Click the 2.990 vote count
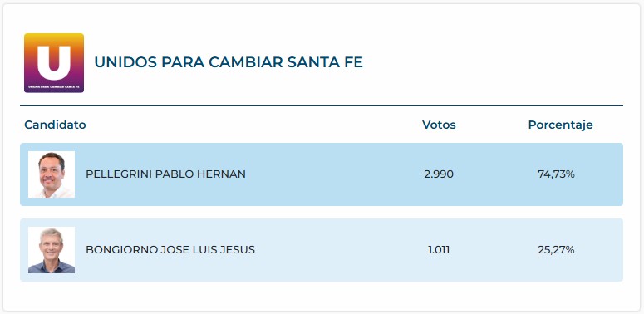644x314 pixels. point(439,174)
